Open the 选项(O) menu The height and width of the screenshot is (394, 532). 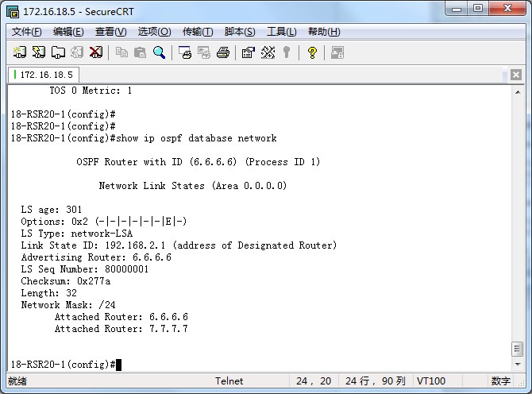point(154,32)
